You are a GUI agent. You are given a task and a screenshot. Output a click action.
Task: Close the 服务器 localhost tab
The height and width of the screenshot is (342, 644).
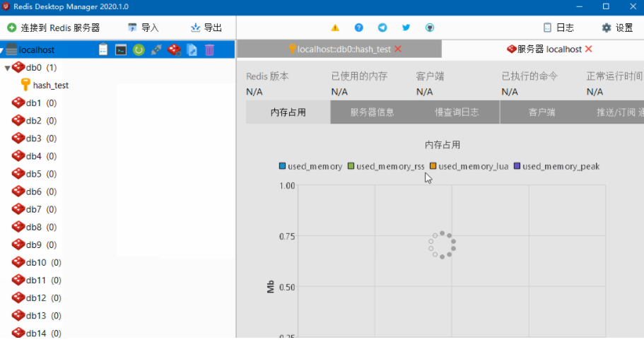589,49
